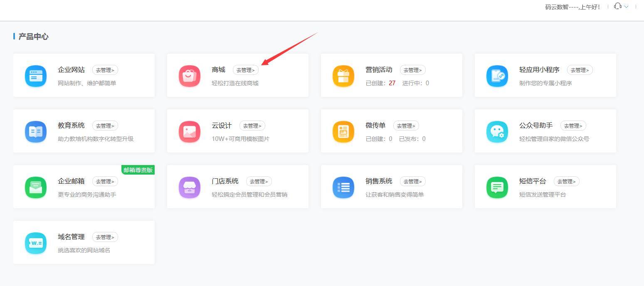644x286 pixels.
Task: Click 去管理 button for 云设计
Action: click(252, 126)
